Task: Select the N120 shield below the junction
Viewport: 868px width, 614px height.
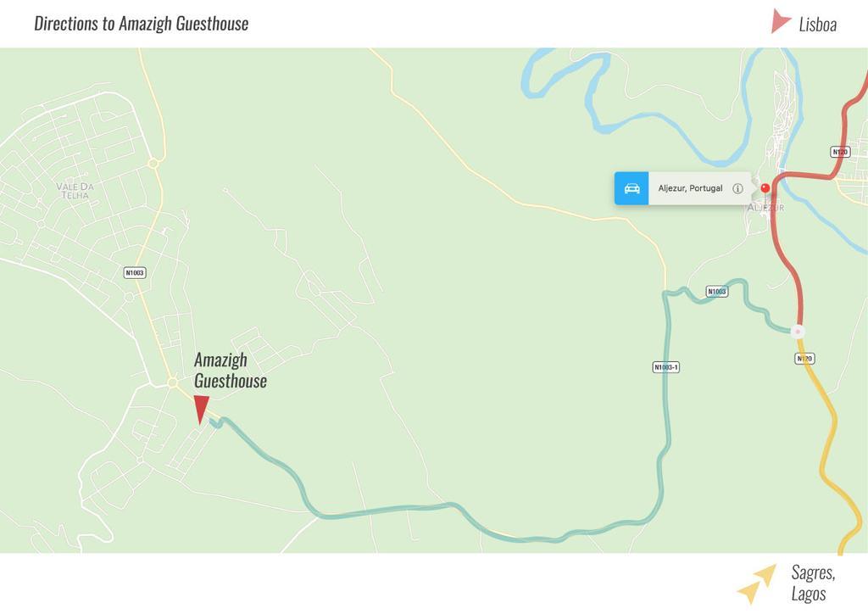Action: click(x=804, y=359)
